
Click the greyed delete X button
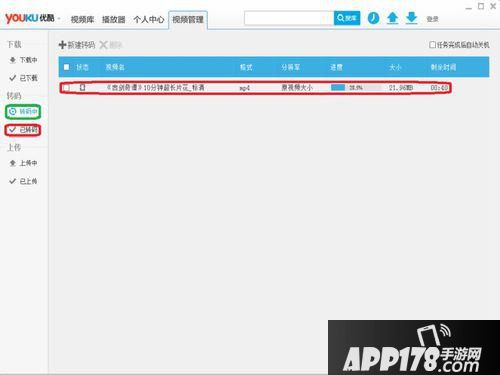[111, 45]
